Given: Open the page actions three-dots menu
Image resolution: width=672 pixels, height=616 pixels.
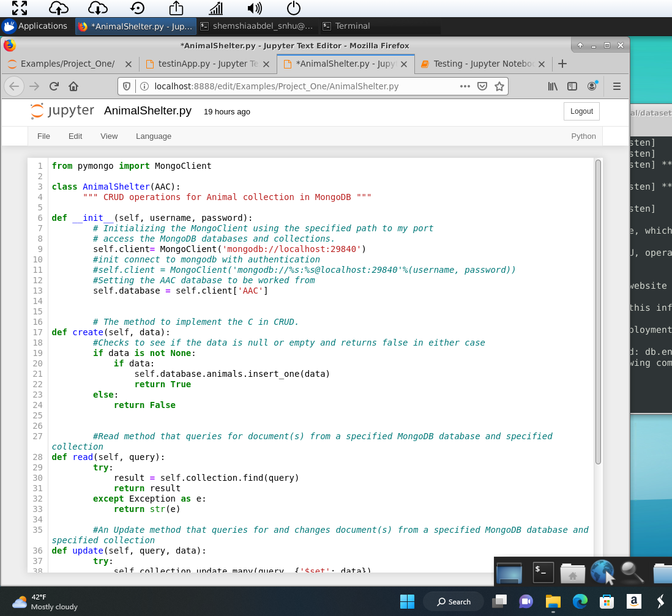Looking at the screenshot, I should click(465, 86).
